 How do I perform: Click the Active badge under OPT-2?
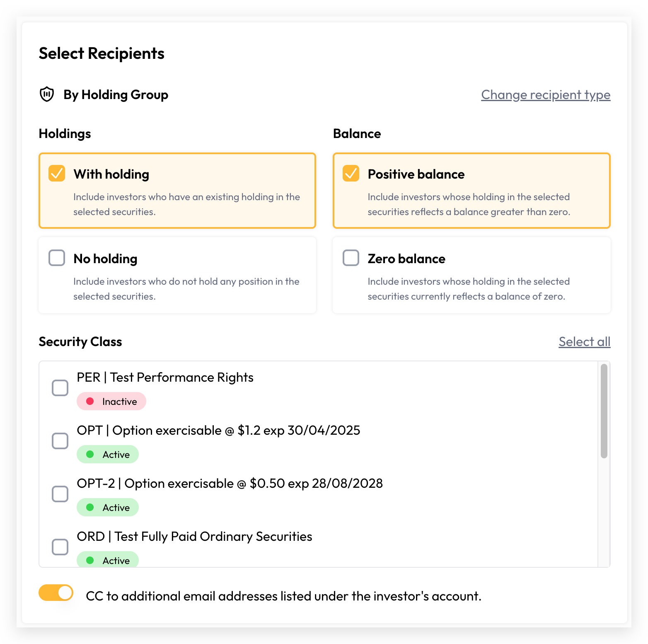(108, 507)
